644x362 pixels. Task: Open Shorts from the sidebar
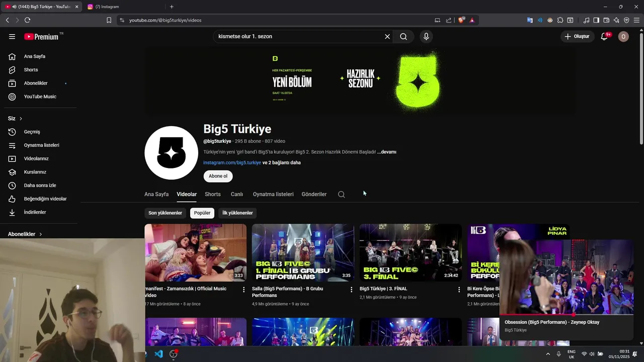(40, 70)
